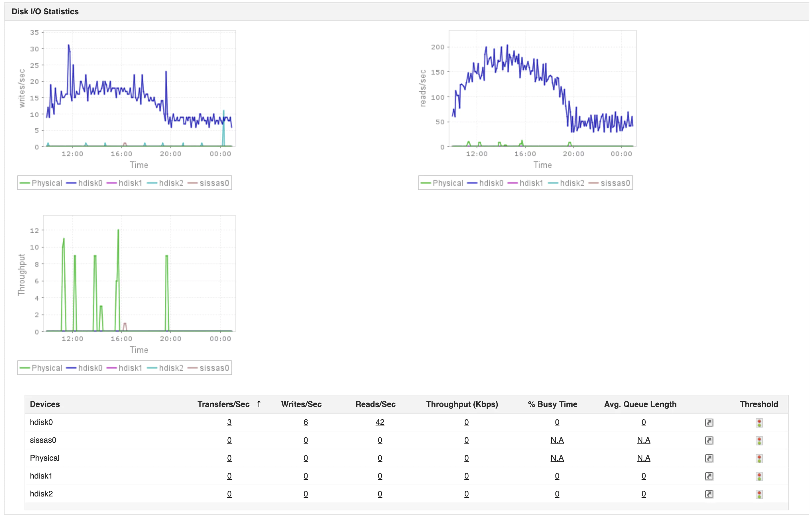
Task: Click the threshold traffic light for hdisk0
Action: coord(759,423)
